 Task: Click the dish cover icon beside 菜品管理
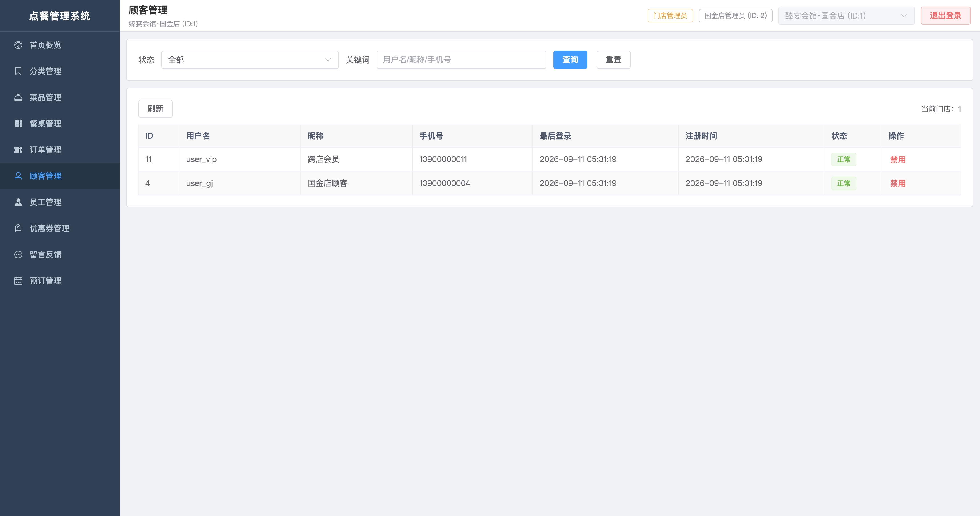click(18, 97)
